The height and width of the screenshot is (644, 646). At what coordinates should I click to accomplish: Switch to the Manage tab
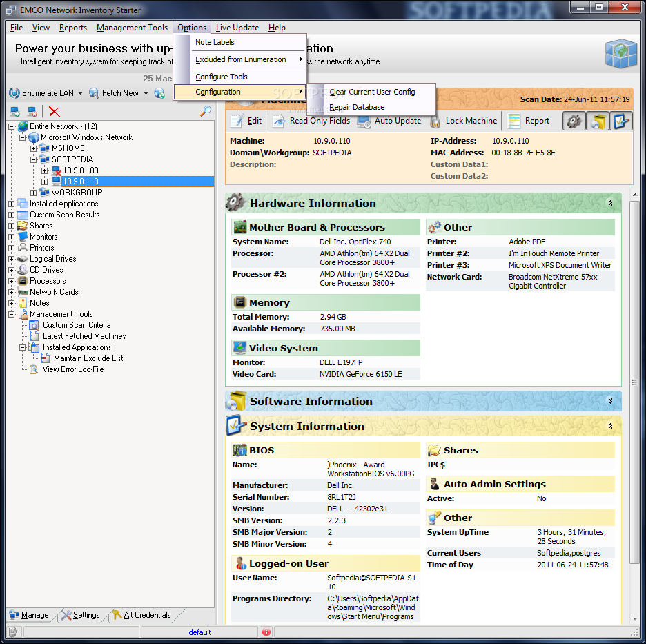30,615
